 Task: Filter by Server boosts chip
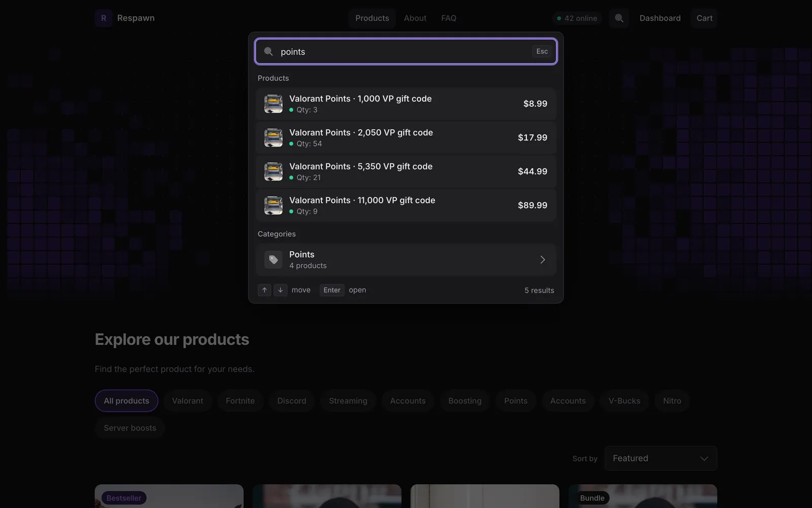pyautogui.click(x=130, y=428)
